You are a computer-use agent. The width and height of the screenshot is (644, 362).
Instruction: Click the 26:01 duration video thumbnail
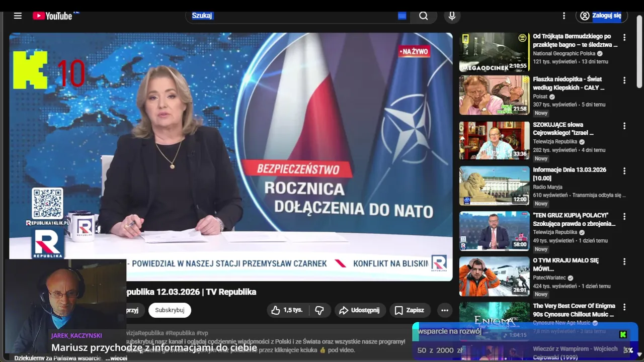pyautogui.click(x=494, y=277)
